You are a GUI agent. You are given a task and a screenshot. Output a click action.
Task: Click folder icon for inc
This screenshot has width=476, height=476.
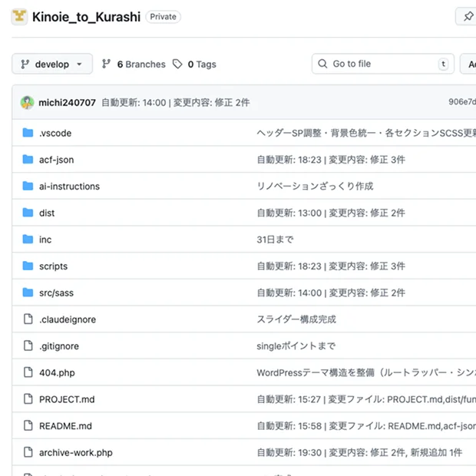[28, 240]
